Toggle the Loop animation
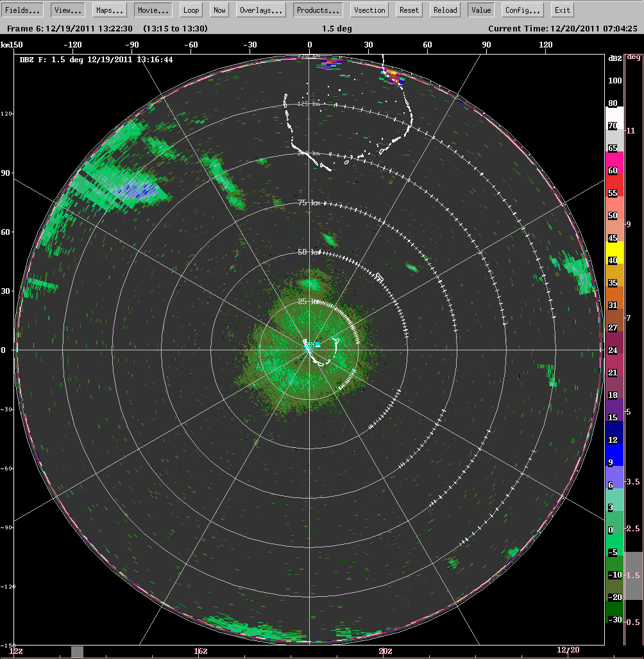Image resolution: width=644 pixels, height=659 pixels. (x=191, y=9)
